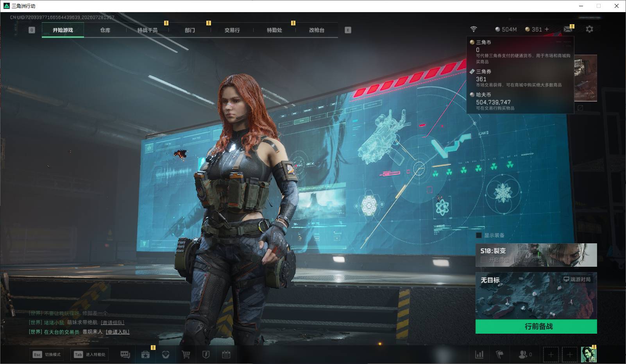Click the 堵堵小鼠 player name in chat
The image size is (626, 364).
click(x=54, y=323)
